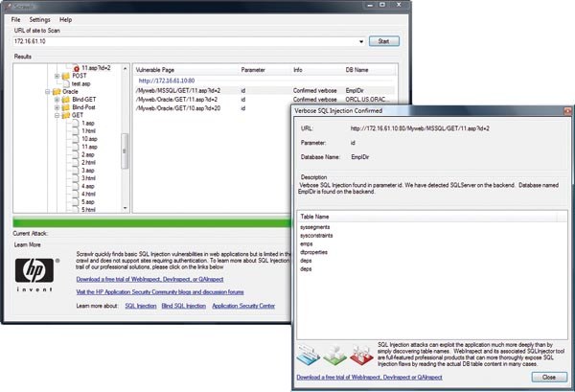Expand the Blind-Post folder
This screenshot has height=392, width=575.
[57, 107]
